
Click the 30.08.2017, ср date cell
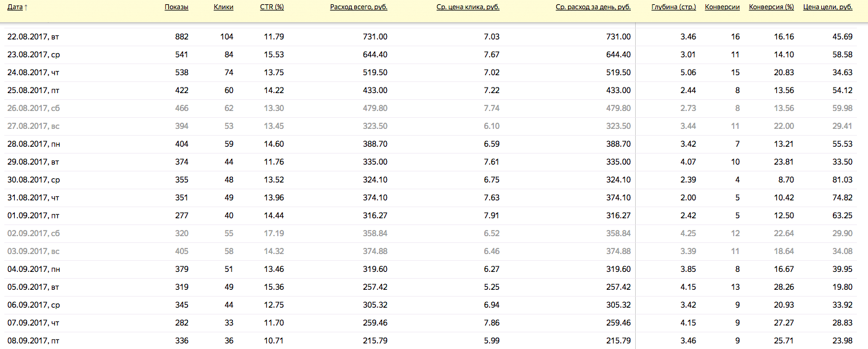coord(33,180)
